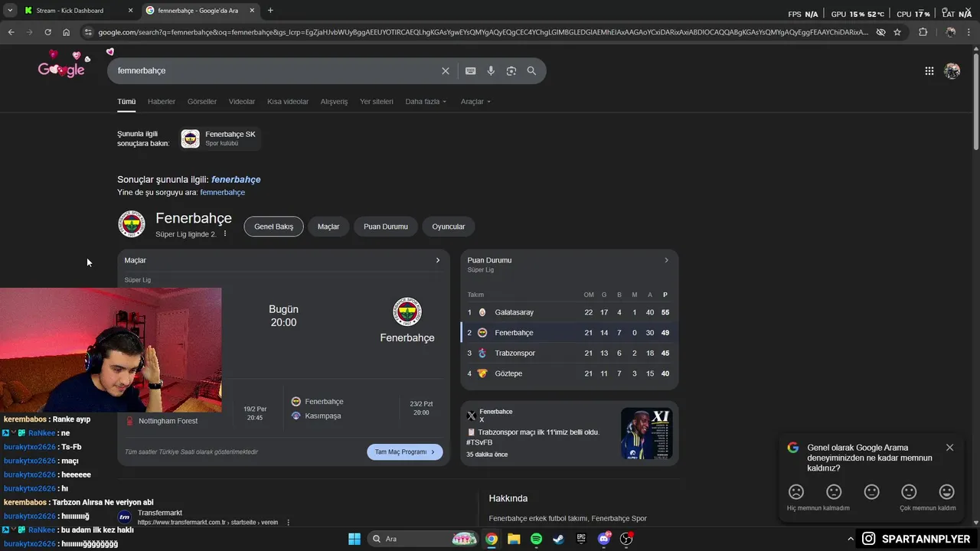
Task: Open the Transfermarkt search result
Action: click(x=159, y=513)
